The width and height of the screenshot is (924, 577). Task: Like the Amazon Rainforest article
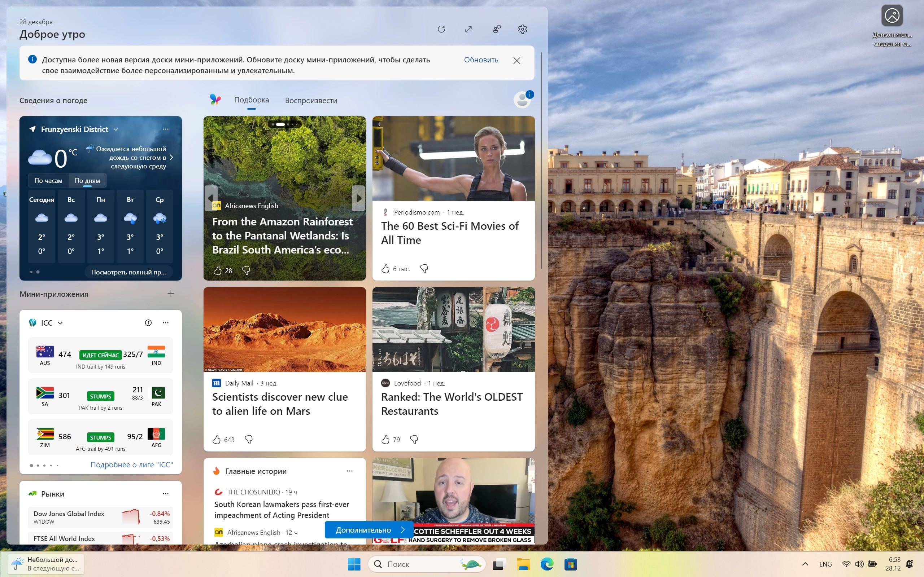pos(217,270)
